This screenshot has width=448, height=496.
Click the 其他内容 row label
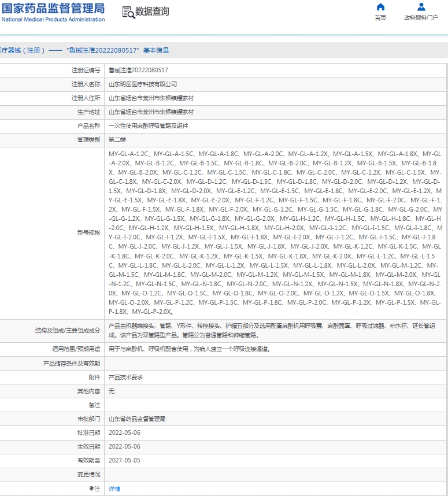pyautogui.click(x=88, y=391)
